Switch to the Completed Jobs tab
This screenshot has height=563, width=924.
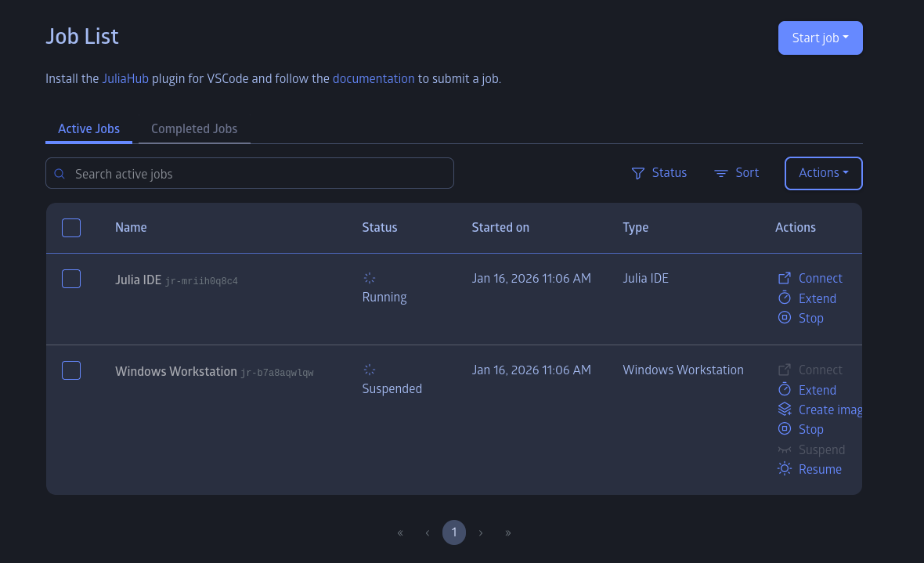pos(194,128)
